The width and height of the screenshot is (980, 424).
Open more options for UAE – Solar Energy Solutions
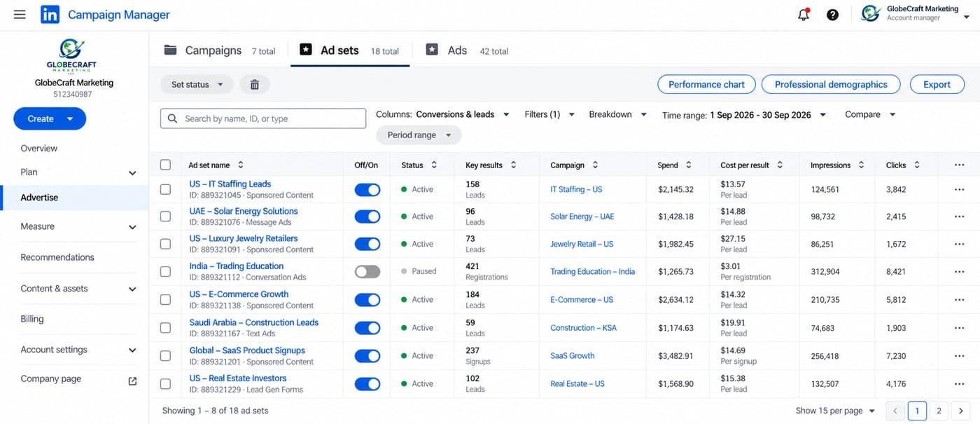[959, 217]
